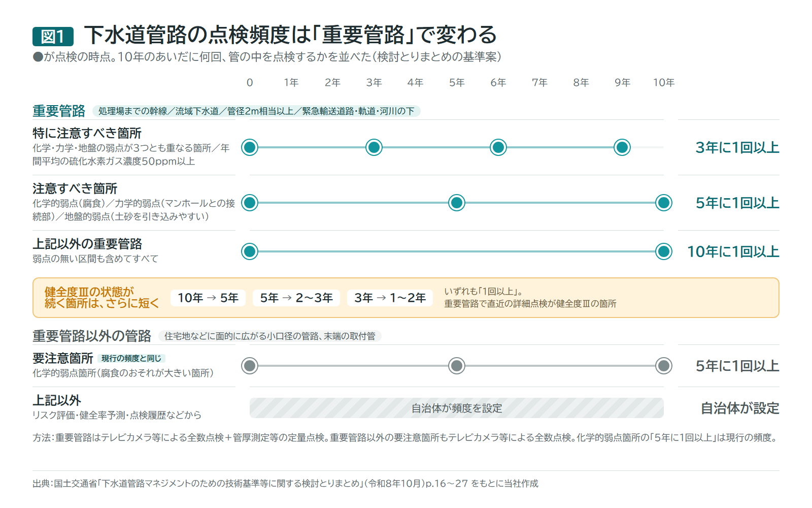The height and width of the screenshot is (508, 812).
Task: Click the 10年に1回以上 frequency label
Action: pyautogui.click(x=733, y=251)
